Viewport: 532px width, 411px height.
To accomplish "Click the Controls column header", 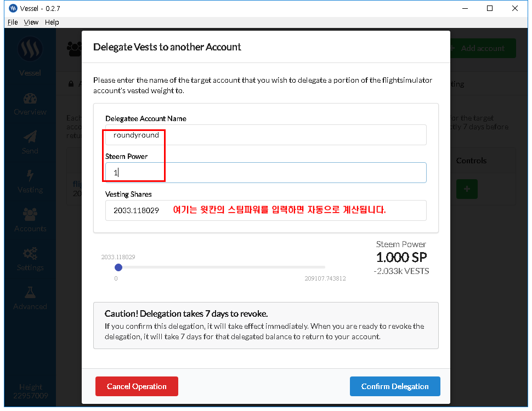I will 471,161.
